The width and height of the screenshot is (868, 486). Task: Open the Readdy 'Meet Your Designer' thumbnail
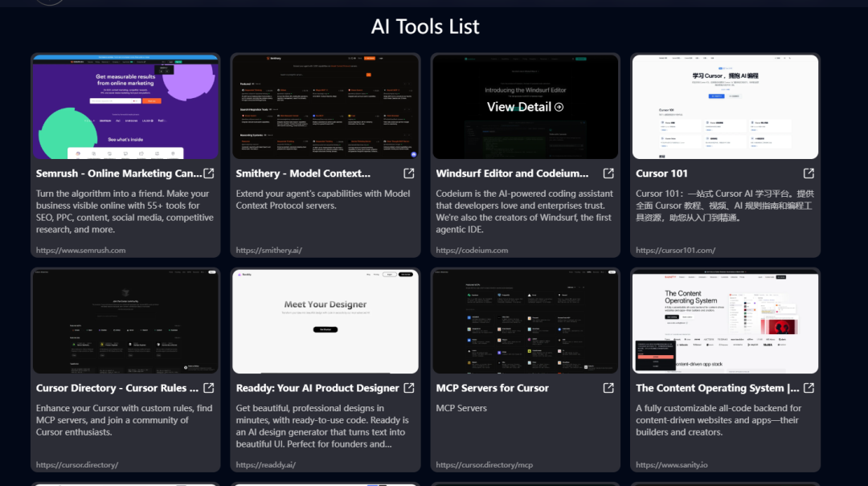[x=325, y=321]
